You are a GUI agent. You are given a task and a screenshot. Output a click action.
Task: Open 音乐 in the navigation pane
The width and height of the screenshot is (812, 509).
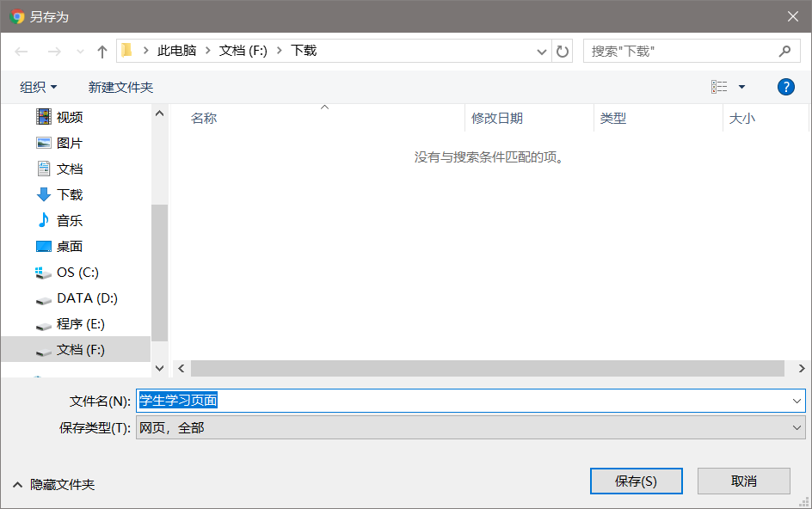click(x=70, y=221)
